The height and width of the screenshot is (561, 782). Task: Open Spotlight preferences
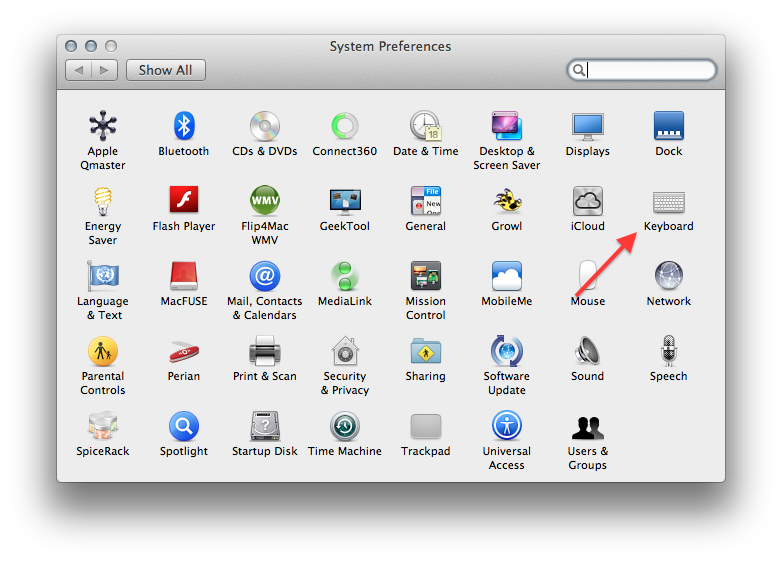pos(184,426)
